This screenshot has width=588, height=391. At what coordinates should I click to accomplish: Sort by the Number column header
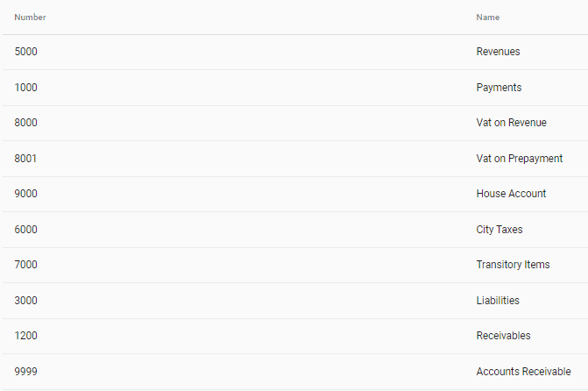[30, 18]
